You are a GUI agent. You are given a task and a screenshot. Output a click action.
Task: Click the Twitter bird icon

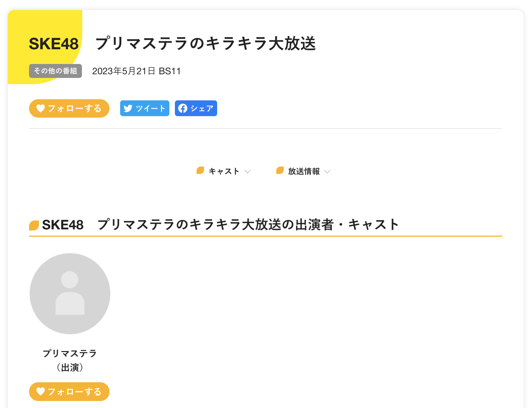click(128, 108)
